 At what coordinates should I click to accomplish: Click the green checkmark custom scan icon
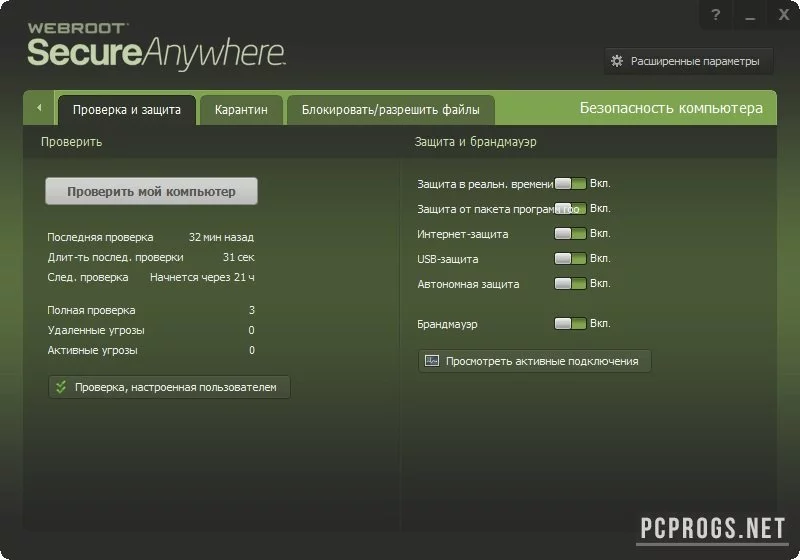click(61, 387)
